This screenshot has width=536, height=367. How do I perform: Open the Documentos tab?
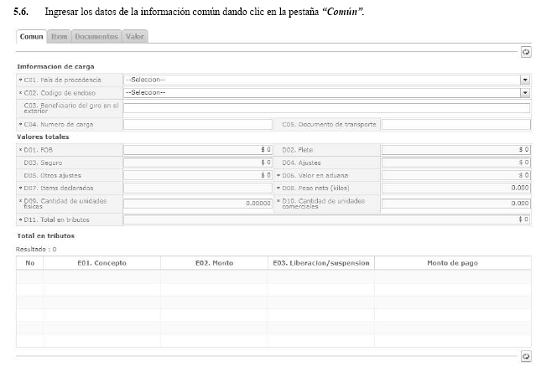pos(96,36)
